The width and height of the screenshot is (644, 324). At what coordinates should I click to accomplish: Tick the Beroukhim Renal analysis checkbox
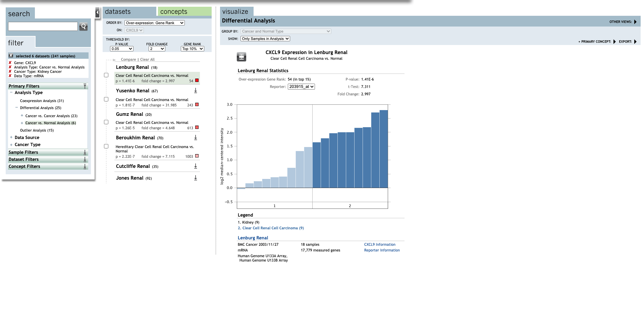click(x=106, y=146)
